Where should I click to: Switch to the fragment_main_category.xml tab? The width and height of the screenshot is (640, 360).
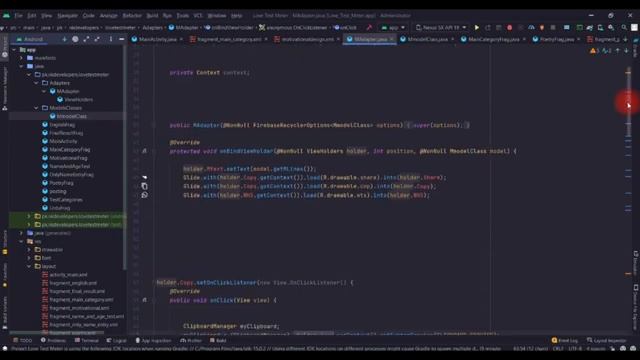tap(229, 40)
